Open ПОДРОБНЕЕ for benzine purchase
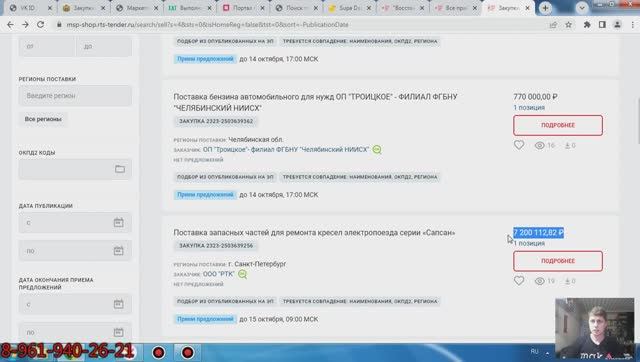This screenshot has height=362, width=640. (x=558, y=125)
